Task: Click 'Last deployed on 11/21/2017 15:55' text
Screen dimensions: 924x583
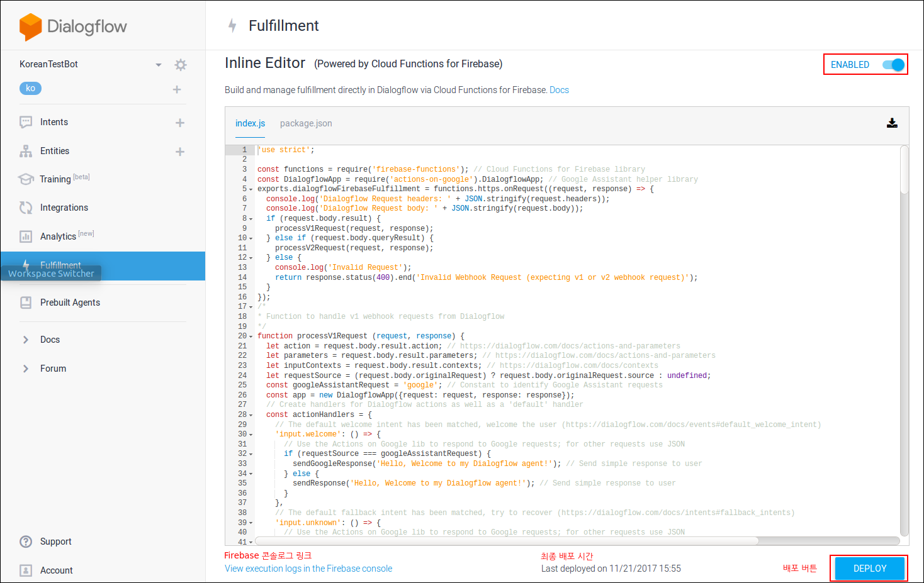Action: 611,569
